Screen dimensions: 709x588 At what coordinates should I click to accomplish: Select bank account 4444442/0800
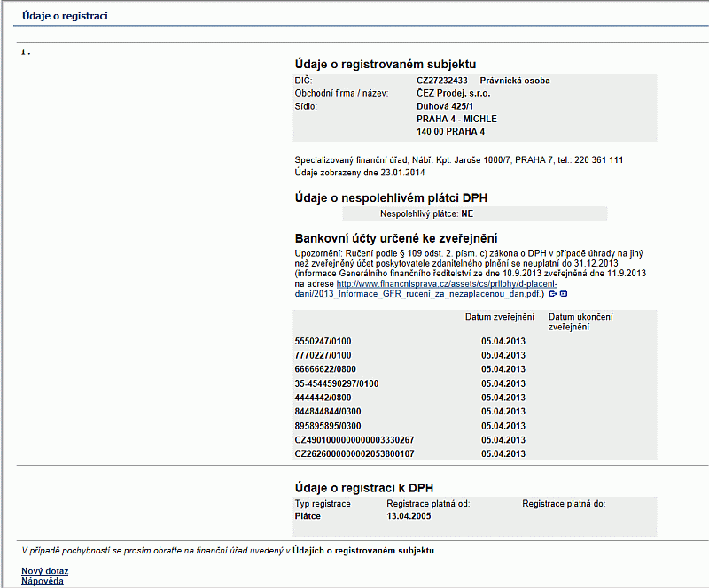(x=323, y=398)
